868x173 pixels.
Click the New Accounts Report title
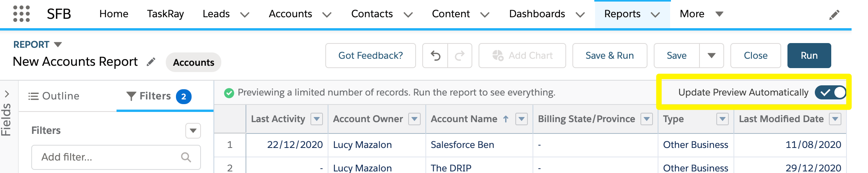coord(75,62)
